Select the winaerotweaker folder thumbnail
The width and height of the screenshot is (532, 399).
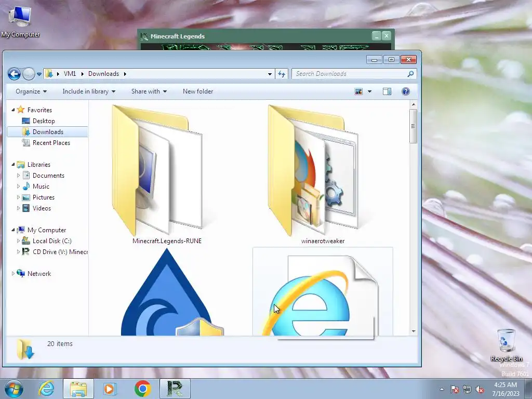point(313,170)
